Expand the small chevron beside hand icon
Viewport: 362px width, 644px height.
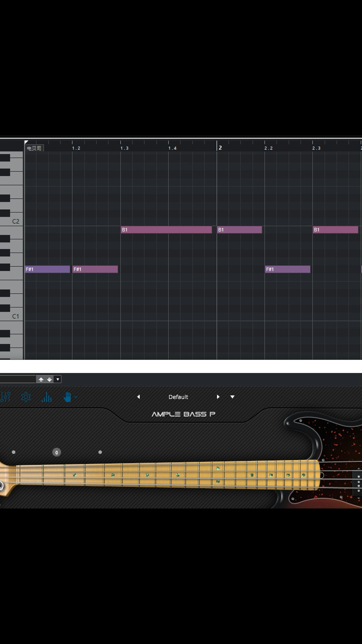tap(76, 397)
